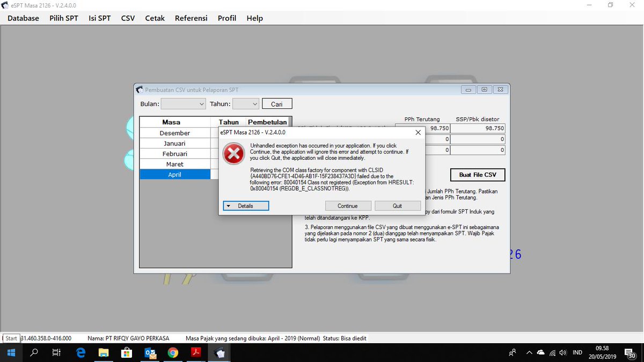Launch Google Chrome from the taskbar
This screenshot has height=362, width=644.
coord(173,353)
